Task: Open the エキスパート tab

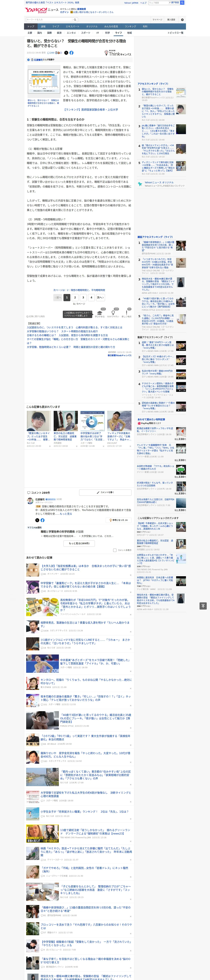Action: 72,27
